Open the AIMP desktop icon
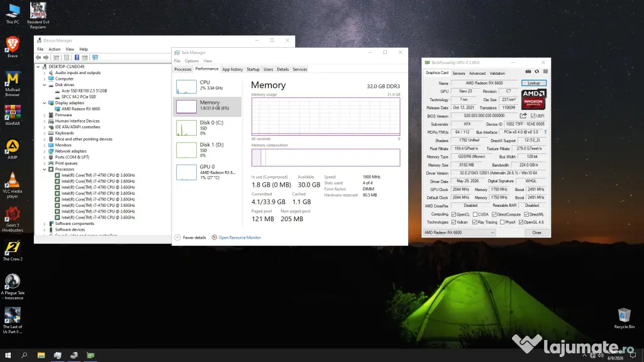 [13, 150]
